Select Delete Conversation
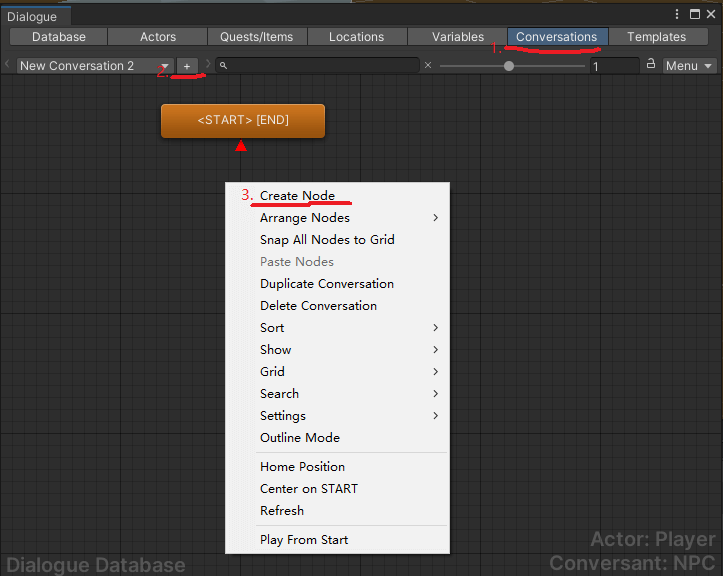Viewport: 723px width, 576px height. (337, 306)
